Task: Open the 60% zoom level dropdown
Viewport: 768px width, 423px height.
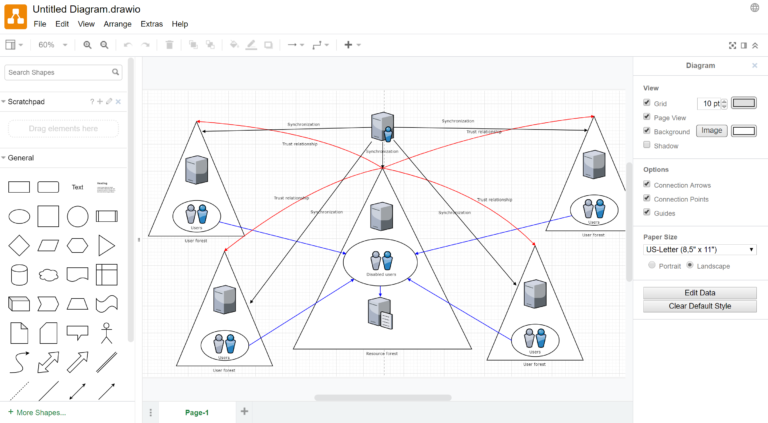Action: 52,45
